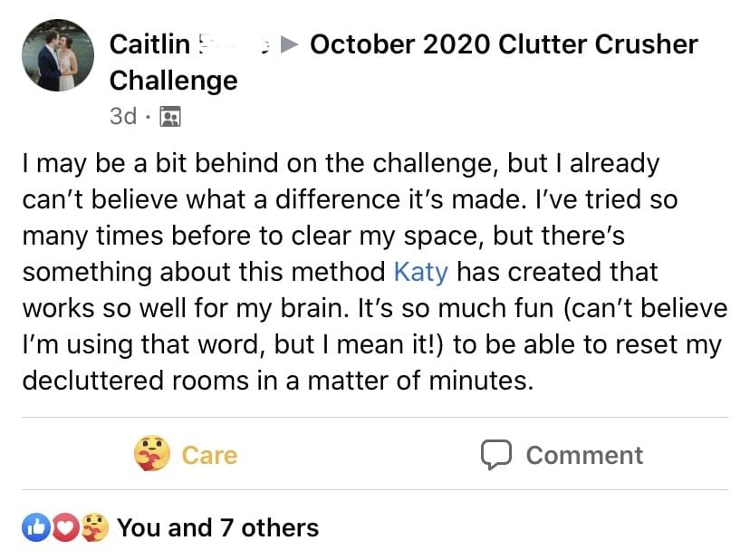Open October 2020 Clutter Crusher group
Image resolution: width=750 pixels, height=560 pixels.
point(504,44)
